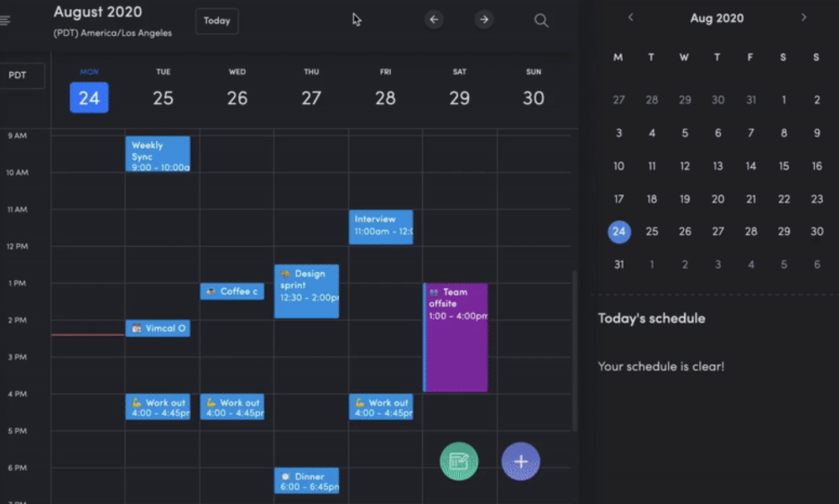This screenshot has width=839, height=504.
Task: Click the Today button
Action: 217,21
